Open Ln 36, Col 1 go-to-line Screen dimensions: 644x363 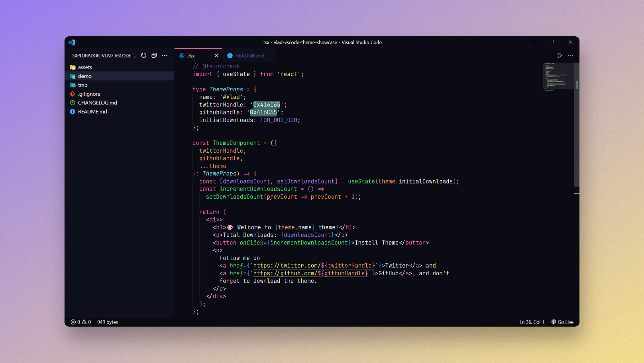(532, 322)
